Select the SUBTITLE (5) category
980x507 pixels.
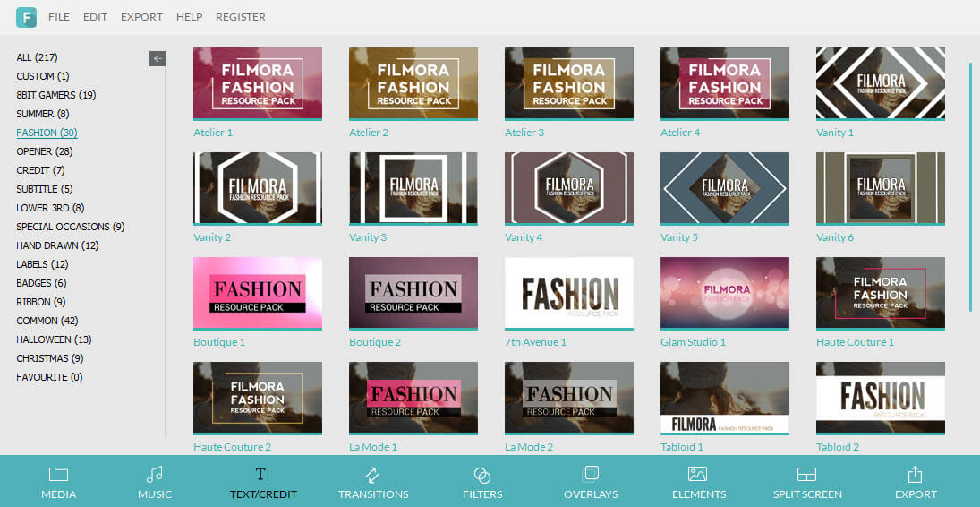point(45,189)
